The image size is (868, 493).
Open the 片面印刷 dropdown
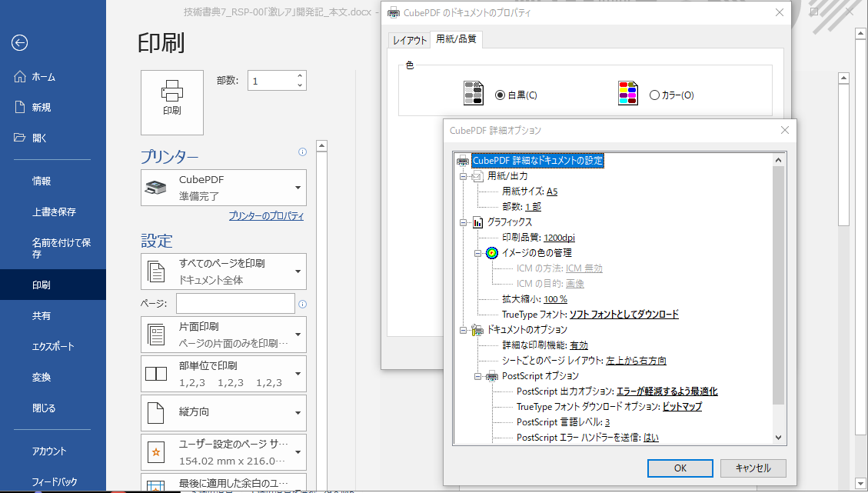point(224,335)
